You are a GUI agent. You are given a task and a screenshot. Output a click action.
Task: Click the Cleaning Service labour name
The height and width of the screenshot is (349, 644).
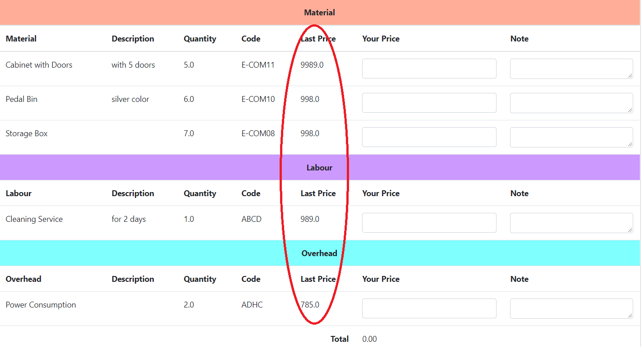click(34, 219)
